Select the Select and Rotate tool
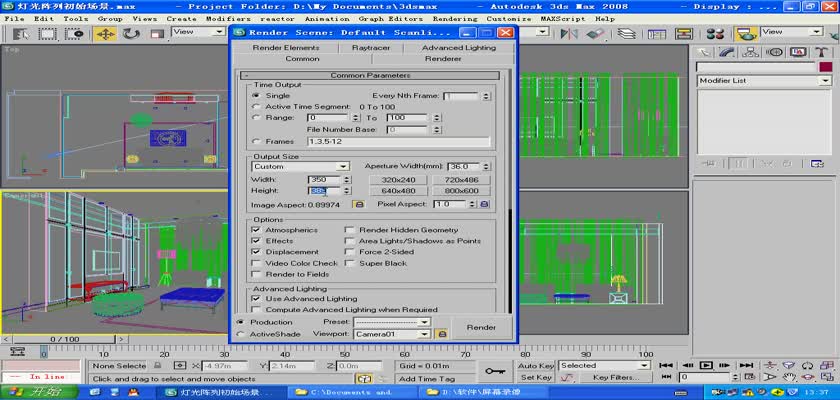 131,33
